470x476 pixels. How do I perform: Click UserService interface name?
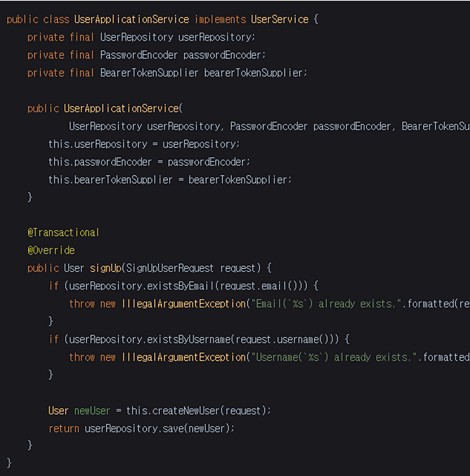279,19
